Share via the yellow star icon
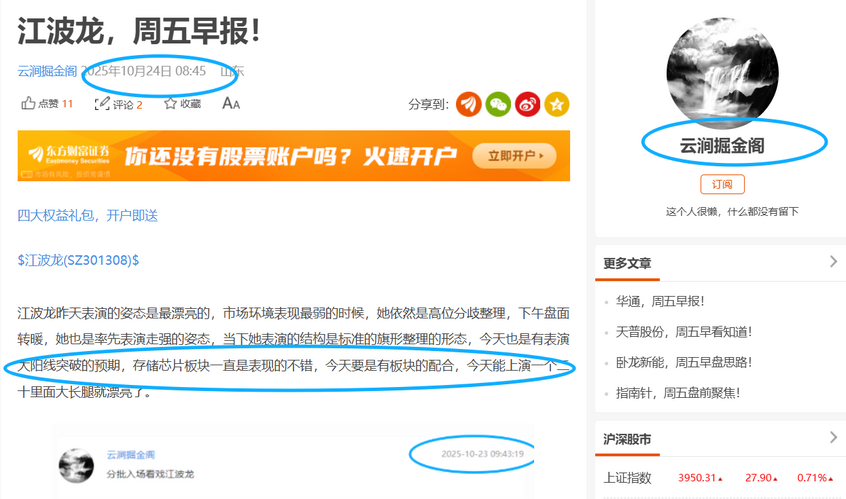The image size is (846, 499). coord(557,104)
